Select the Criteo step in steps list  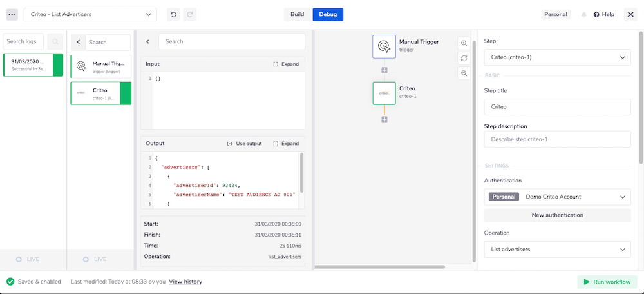point(101,93)
